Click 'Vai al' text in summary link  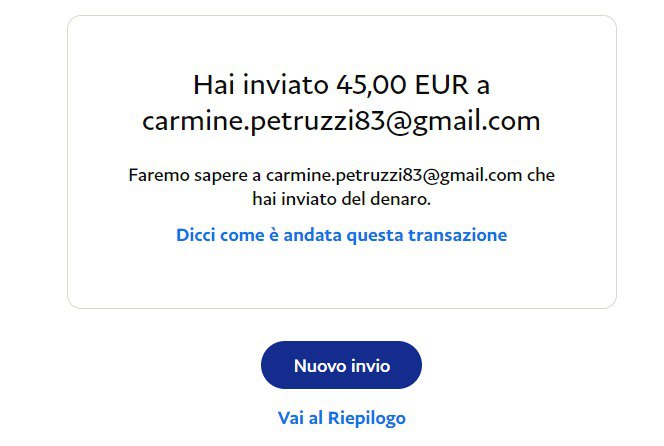pyautogui.click(x=301, y=418)
